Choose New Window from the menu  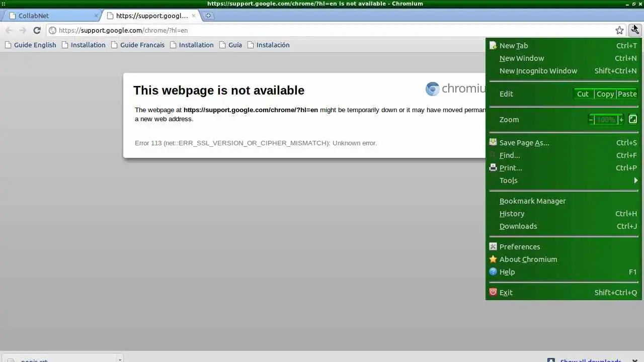pos(563,58)
